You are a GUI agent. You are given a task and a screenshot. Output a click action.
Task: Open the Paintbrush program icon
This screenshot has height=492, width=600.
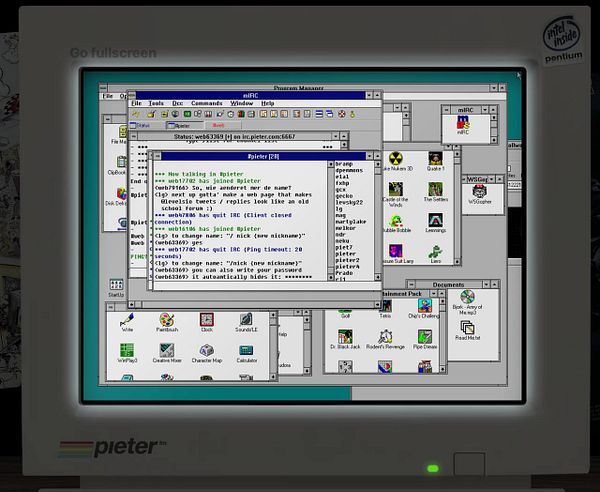[x=167, y=322]
